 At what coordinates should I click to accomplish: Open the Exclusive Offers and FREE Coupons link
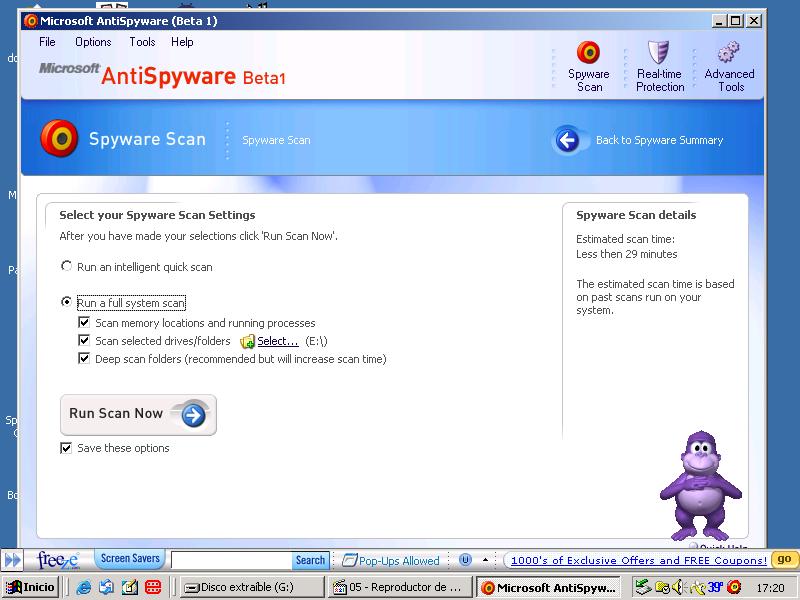click(x=639, y=561)
